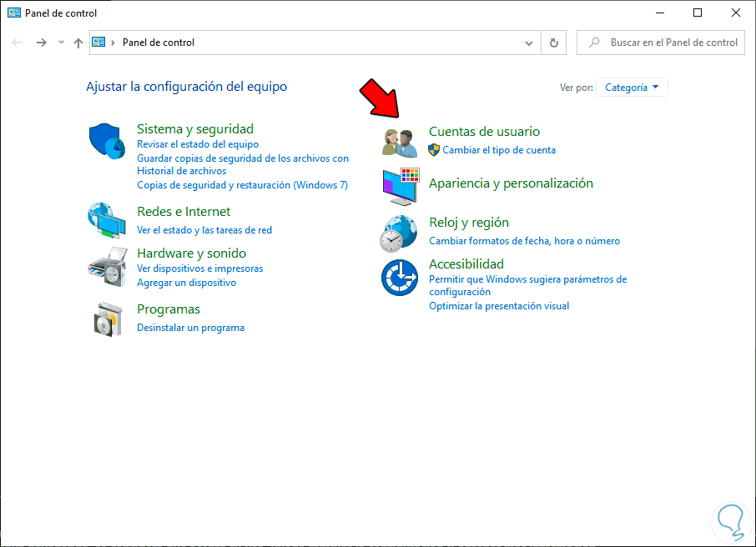Refresh the Panel de control view
The width and height of the screenshot is (756, 547).
(554, 43)
